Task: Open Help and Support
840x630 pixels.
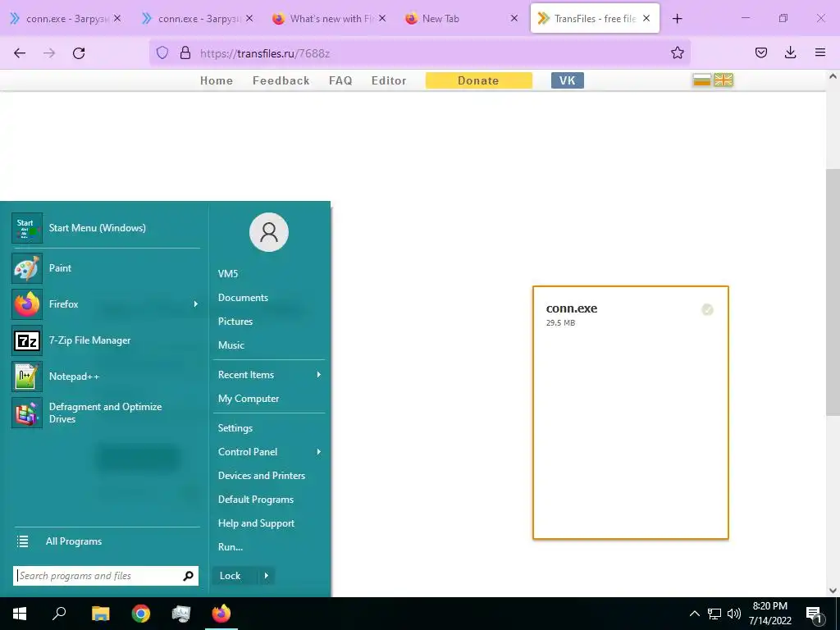Action: click(x=256, y=523)
